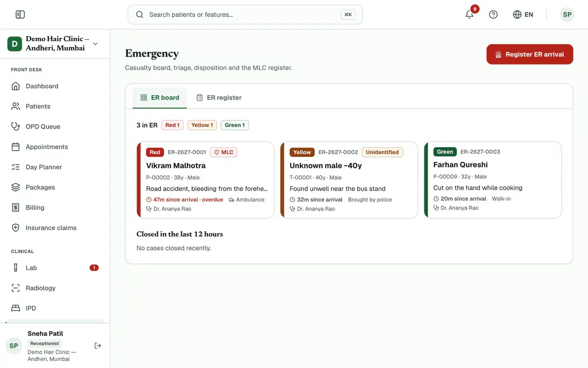Filter by Yellow 1 triage chip
588x368 pixels.
[202, 125]
